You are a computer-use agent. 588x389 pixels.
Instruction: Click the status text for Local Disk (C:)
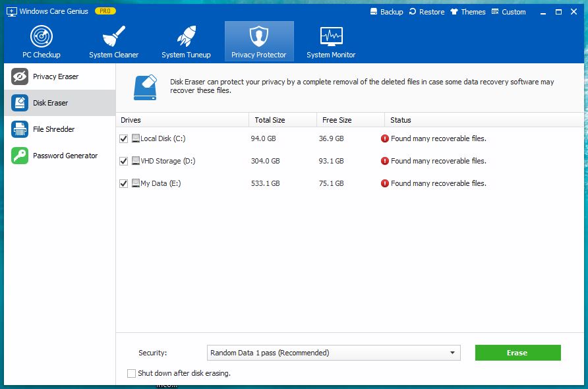[x=438, y=139]
